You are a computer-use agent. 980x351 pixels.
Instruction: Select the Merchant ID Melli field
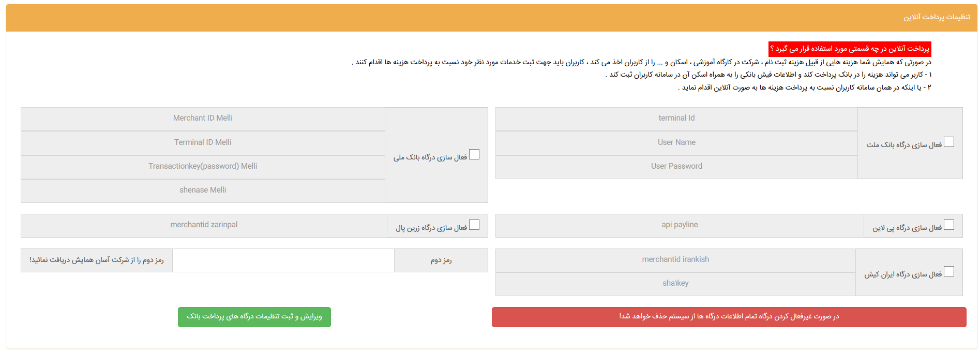203,119
